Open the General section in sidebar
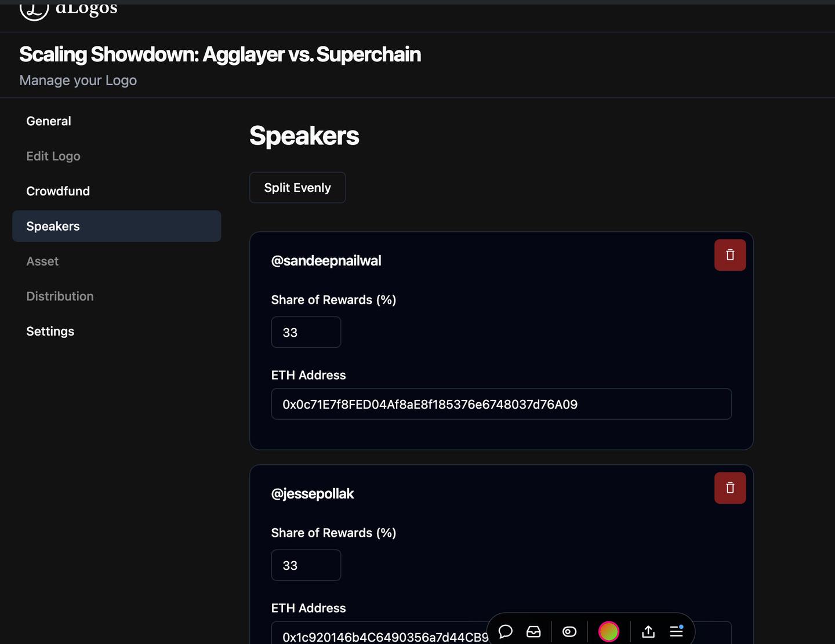 [x=49, y=121]
